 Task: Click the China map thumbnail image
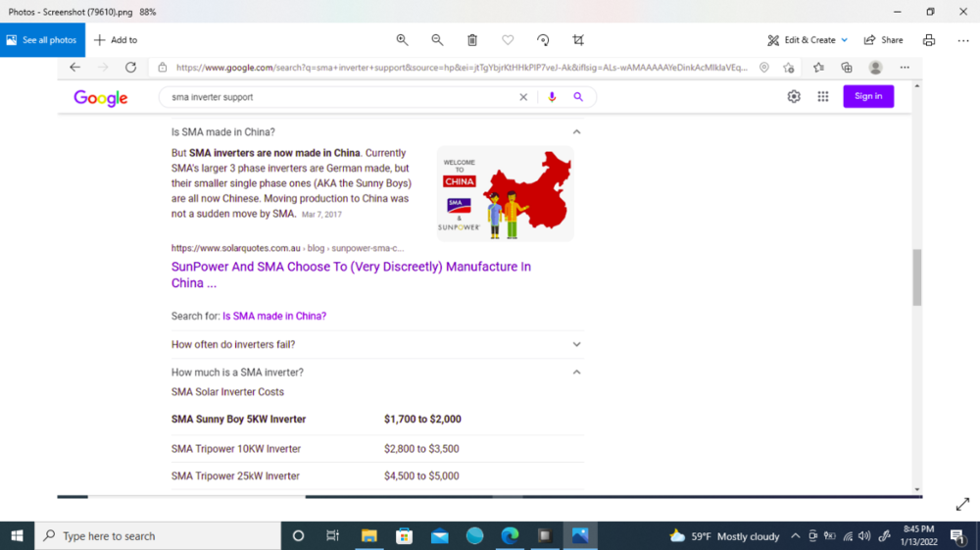(x=505, y=194)
